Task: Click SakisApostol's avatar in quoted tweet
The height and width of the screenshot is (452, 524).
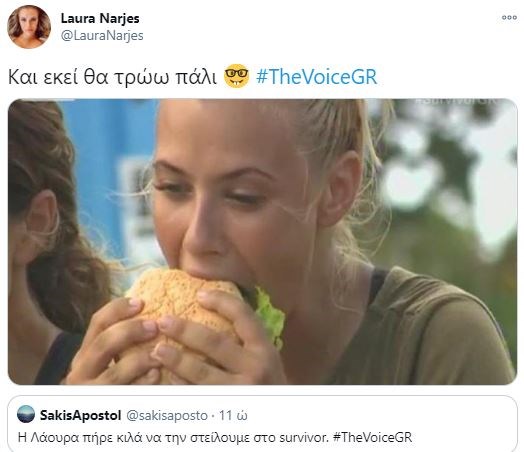Action: click(26, 414)
